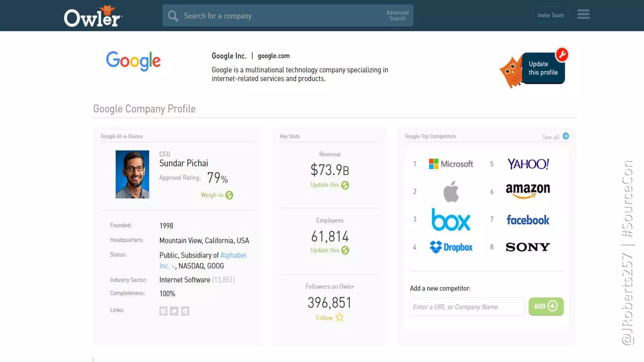The width and height of the screenshot is (644, 362).
Task: Click the Weigh-in green icon
Action: click(x=229, y=195)
